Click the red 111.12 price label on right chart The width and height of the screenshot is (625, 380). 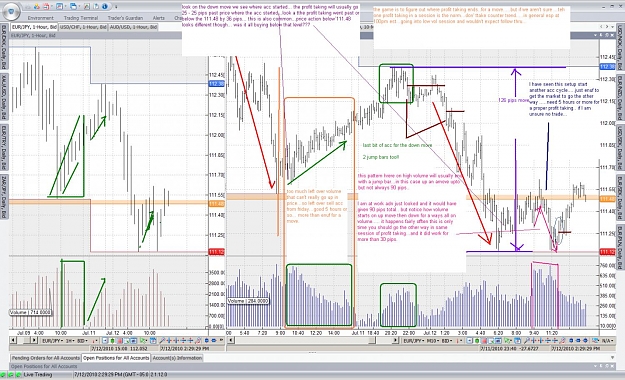(607, 252)
